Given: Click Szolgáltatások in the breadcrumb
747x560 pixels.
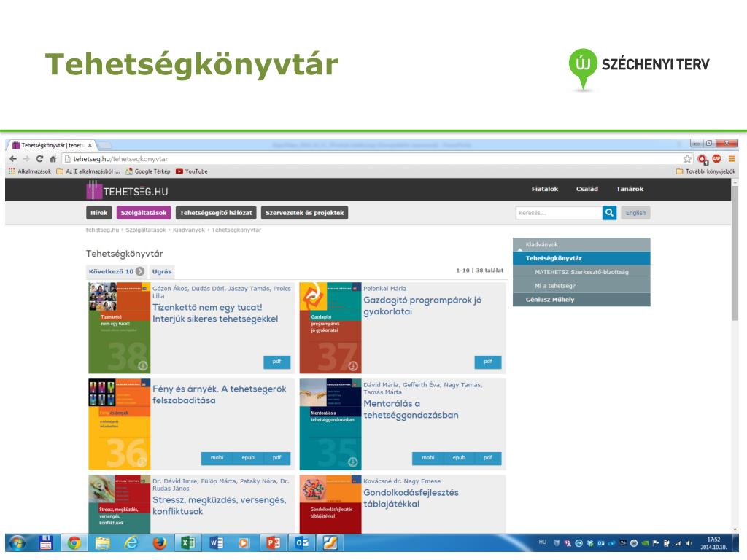Looking at the screenshot, I should 146,230.
